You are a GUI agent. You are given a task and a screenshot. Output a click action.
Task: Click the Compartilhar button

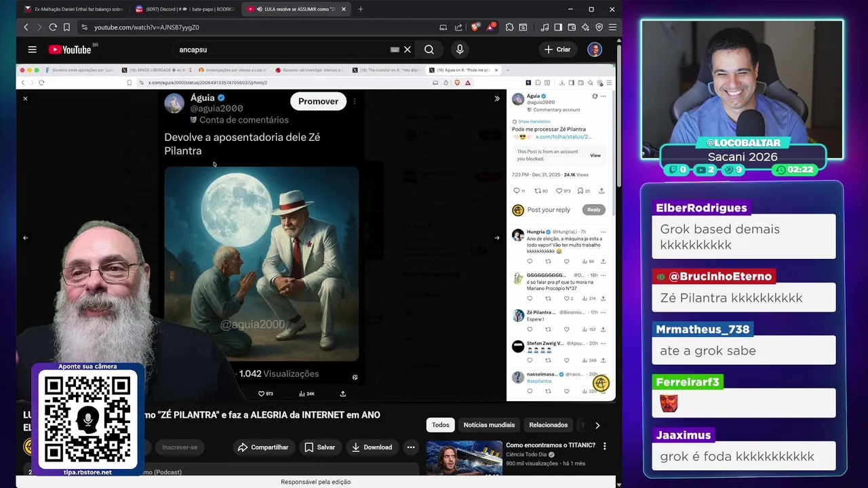pos(264,447)
